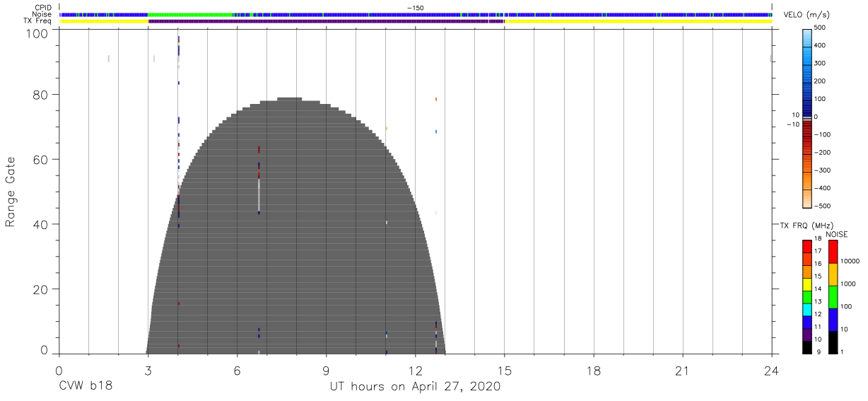Click the 3 hour tick label
This screenshot has width=868, height=401.
(x=148, y=371)
